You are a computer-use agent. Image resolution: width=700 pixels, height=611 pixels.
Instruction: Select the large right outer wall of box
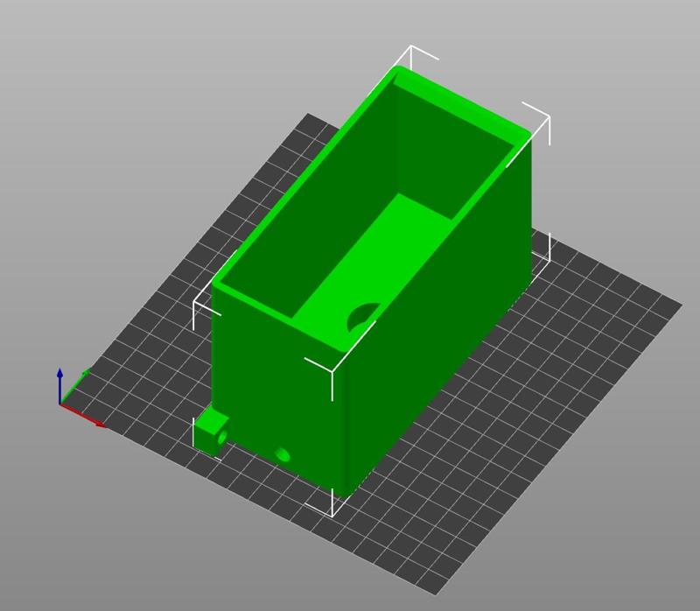tap(440, 317)
